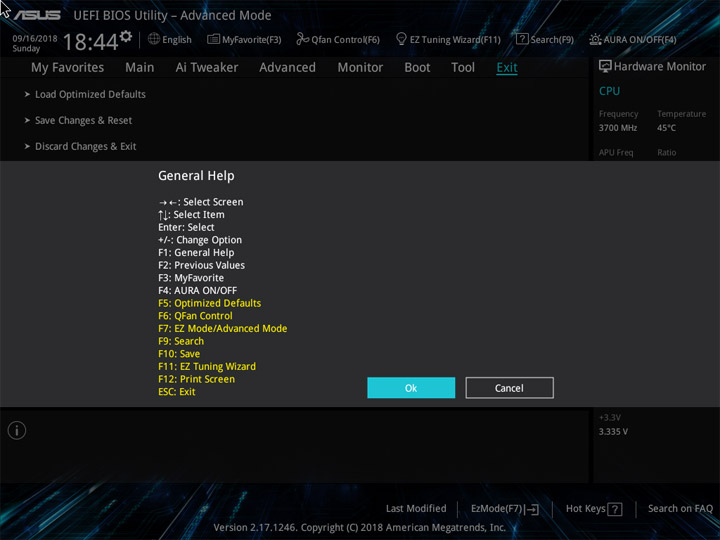This screenshot has height=540, width=720.
Task: Click the 'F12: Print Screen' help line
Action: click(x=197, y=379)
